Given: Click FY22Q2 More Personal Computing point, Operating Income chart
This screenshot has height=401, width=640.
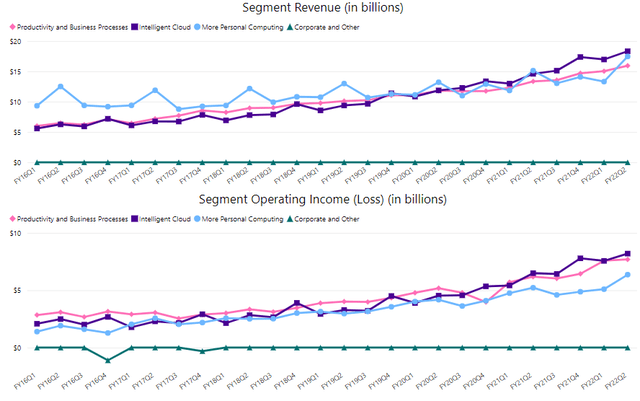Looking at the screenshot, I should pos(627,275).
